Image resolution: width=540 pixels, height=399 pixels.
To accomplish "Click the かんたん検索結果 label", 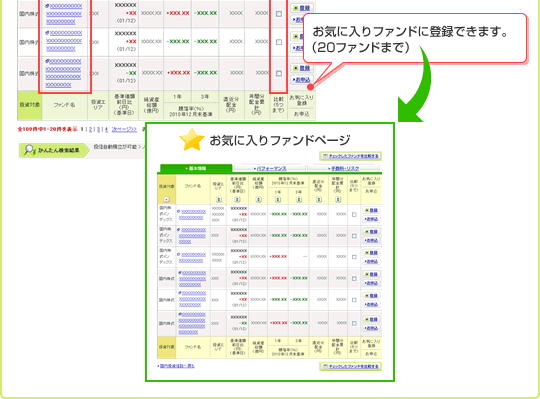I will point(59,150).
